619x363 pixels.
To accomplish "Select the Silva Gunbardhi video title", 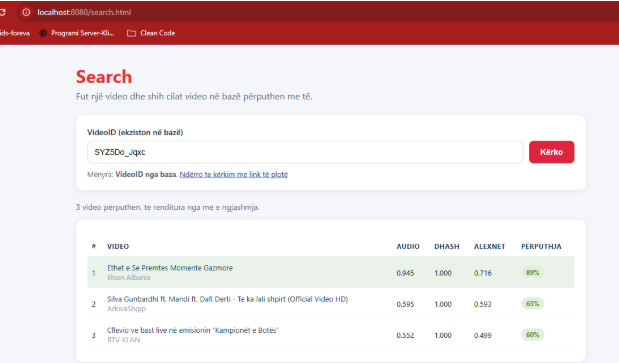I will pos(227,299).
